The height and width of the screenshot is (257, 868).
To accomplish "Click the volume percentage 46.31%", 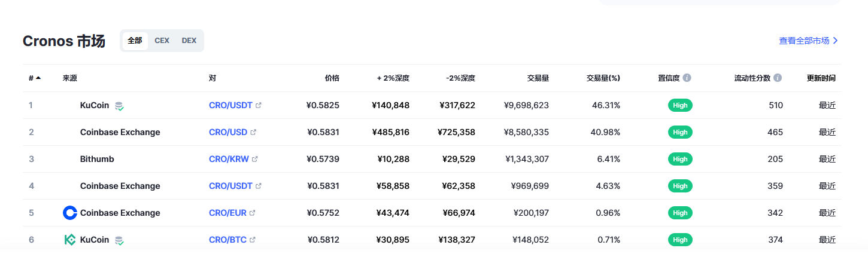I will click(605, 105).
